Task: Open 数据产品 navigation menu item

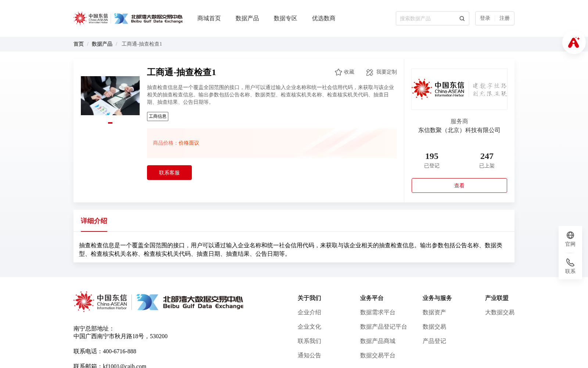Action: coord(247,18)
